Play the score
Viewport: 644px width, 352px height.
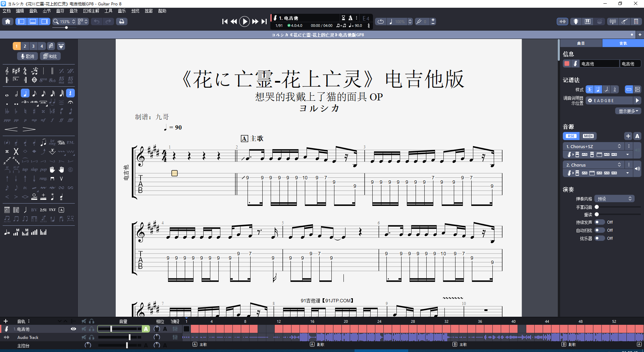tap(245, 21)
